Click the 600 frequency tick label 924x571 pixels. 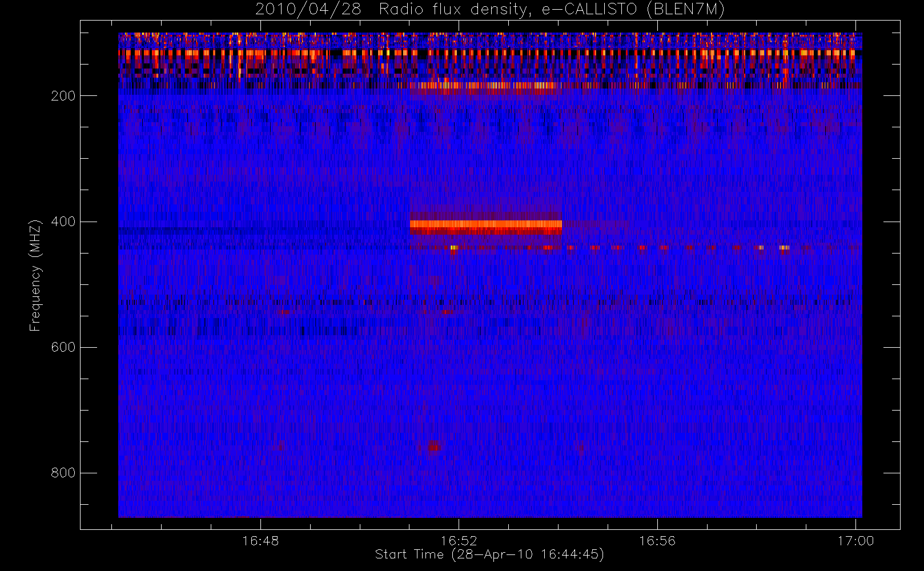pyautogui.click(x=63, y=347)
